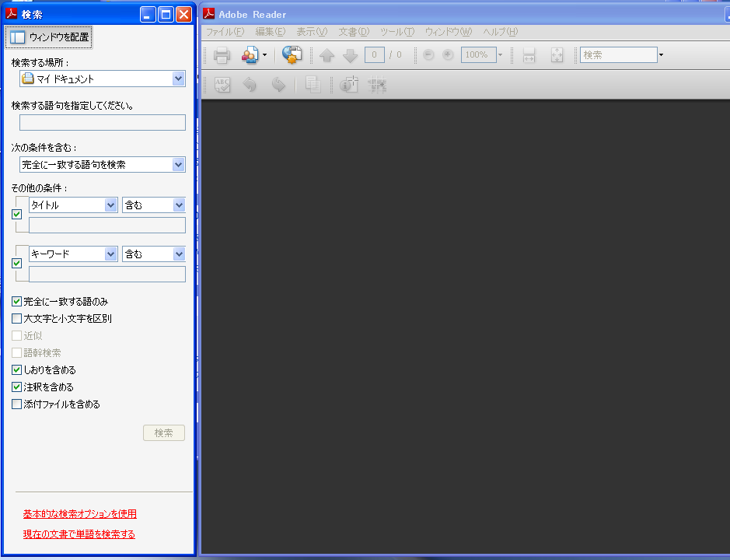Open the find field options dropdown arrow
The height and width of the screenshot is (560, 730).
(x=661, y=55)
